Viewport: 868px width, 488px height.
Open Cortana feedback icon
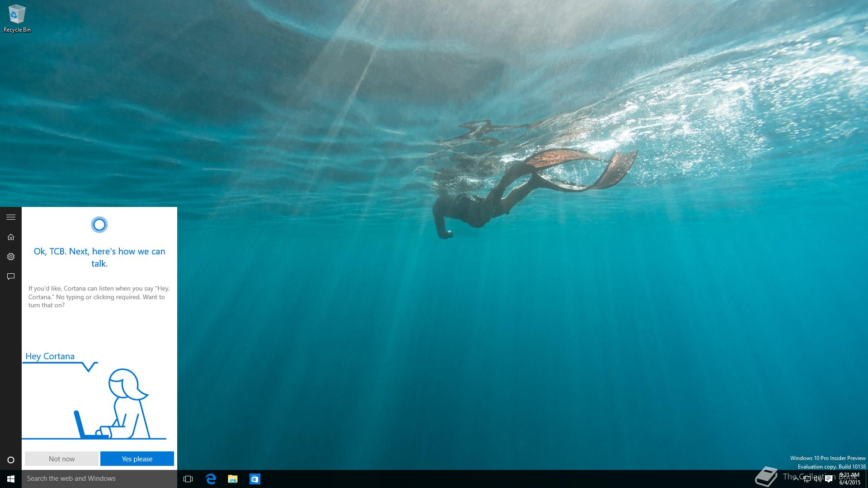point(11,277)
